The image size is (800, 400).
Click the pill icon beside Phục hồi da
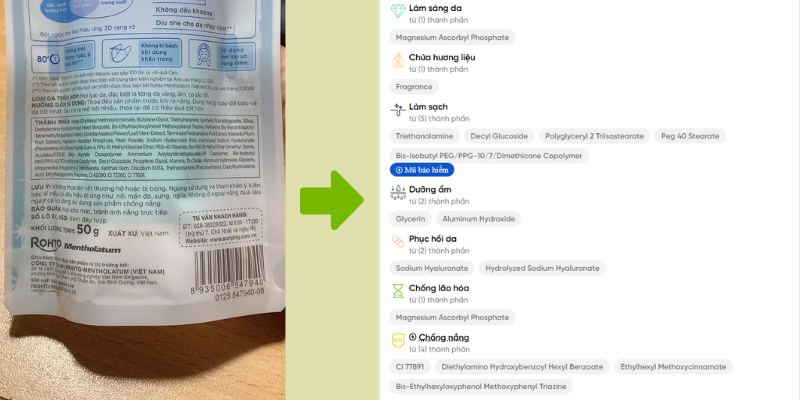pos(398,242)
